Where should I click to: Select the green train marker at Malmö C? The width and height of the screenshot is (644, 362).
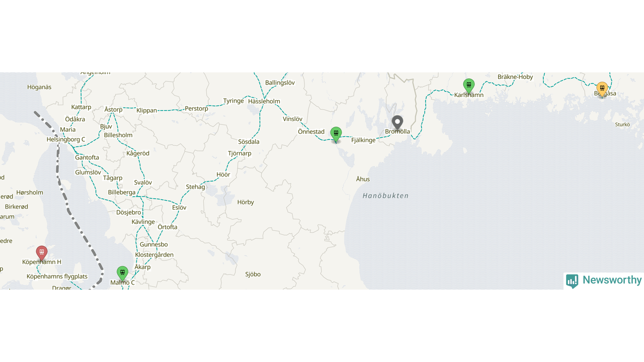click(x=122, y=274)
